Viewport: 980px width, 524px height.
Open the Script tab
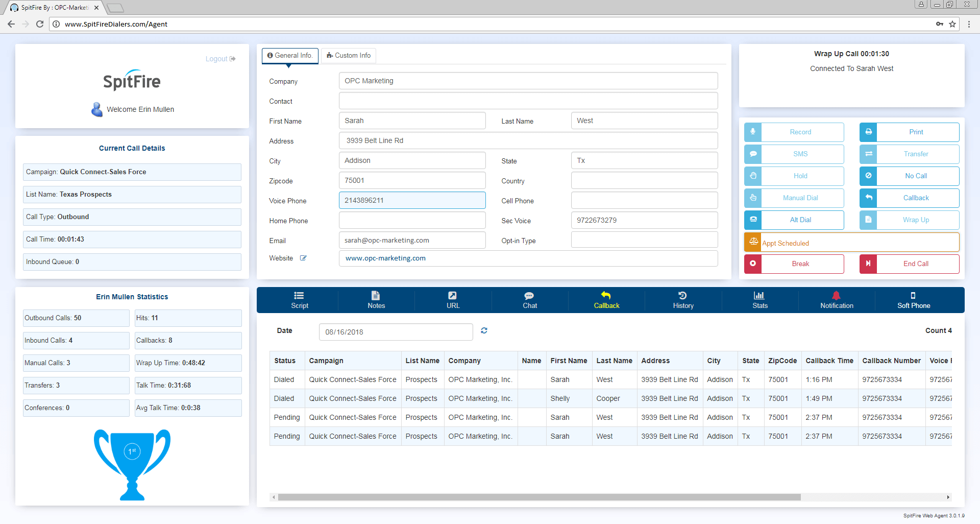coord(300,300)
